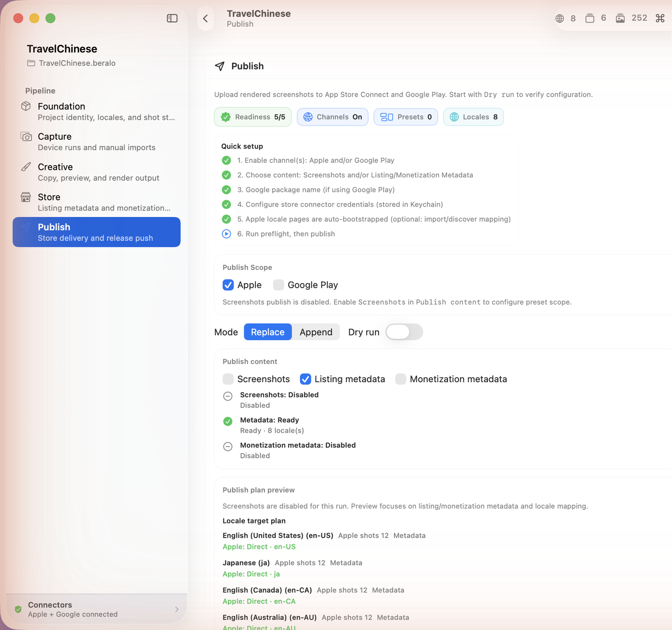Viewport: 672px width, 630px height.
Task: Click 'Apple: Direct · en-US' mapping text
Action: (x=259, y=546)
